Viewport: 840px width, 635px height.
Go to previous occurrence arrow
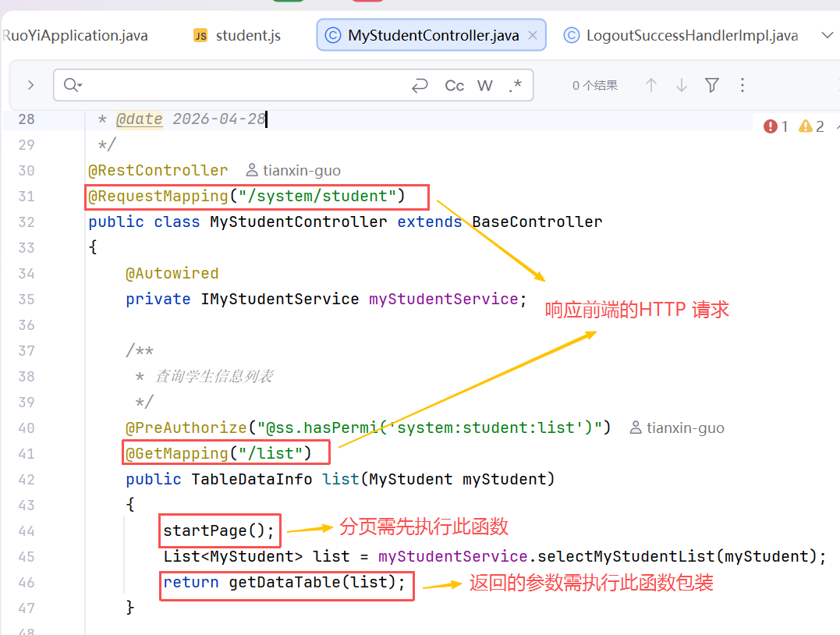(651, 85)
